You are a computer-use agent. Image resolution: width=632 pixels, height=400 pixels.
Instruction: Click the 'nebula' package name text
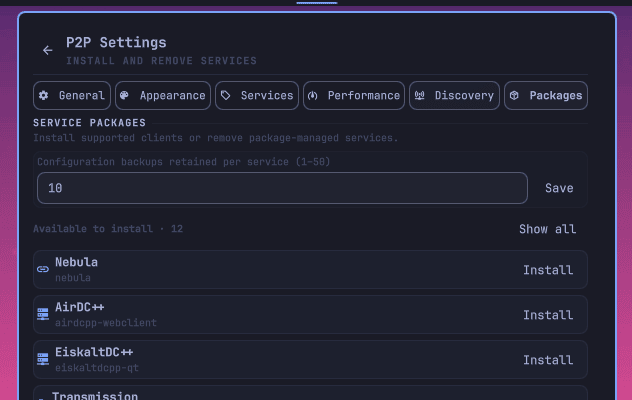[x=73, y=278]
